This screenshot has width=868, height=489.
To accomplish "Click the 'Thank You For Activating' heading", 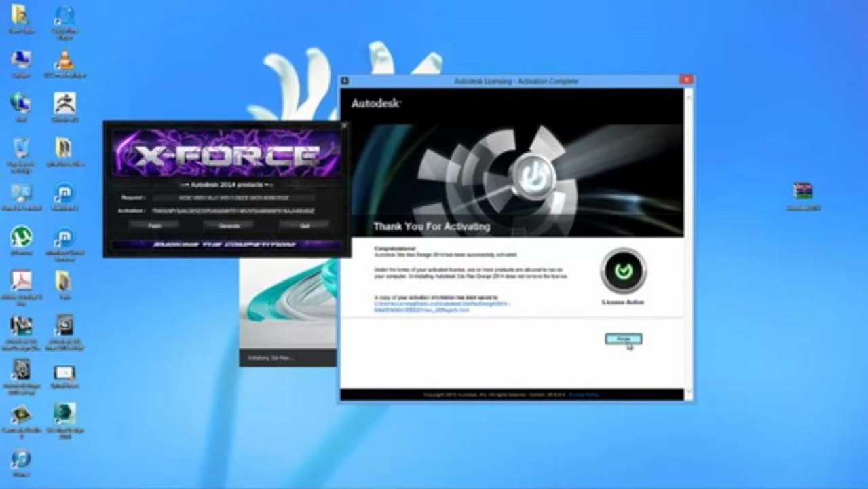I will pyautogui.click(x=432, y=226).
